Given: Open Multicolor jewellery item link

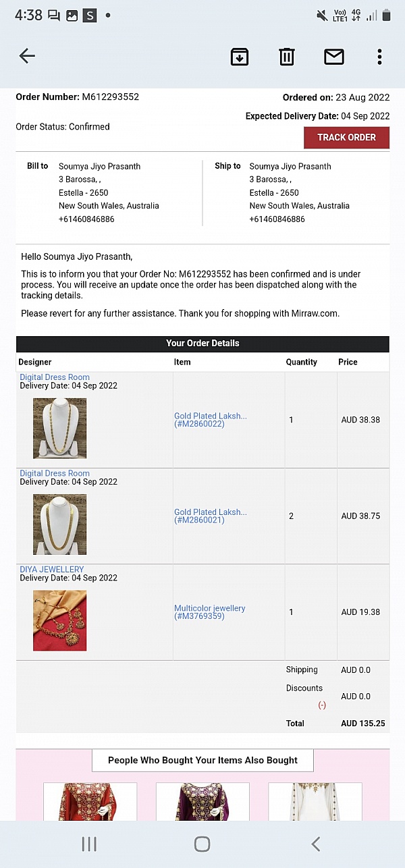Looking at the screenshot, I should (x=209, y=612).
